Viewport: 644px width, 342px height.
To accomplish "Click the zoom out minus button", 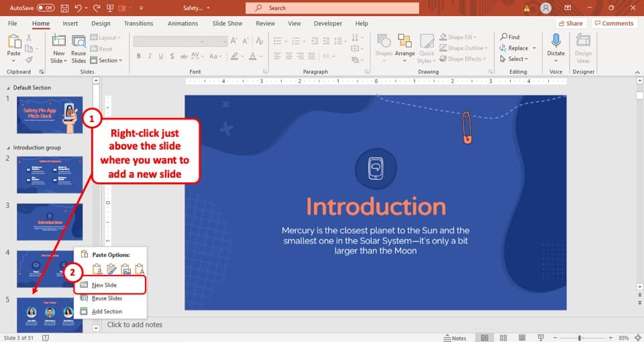I will coord(555,338).
